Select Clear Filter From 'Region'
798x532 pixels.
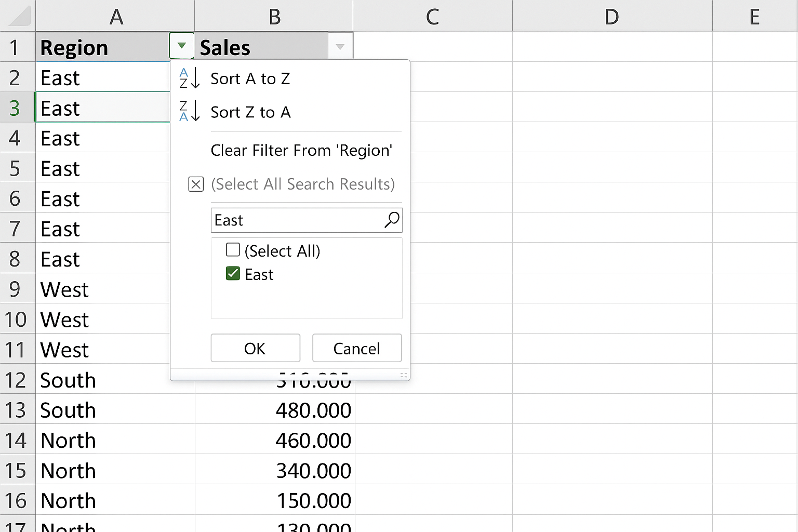[x=301, y=150]
